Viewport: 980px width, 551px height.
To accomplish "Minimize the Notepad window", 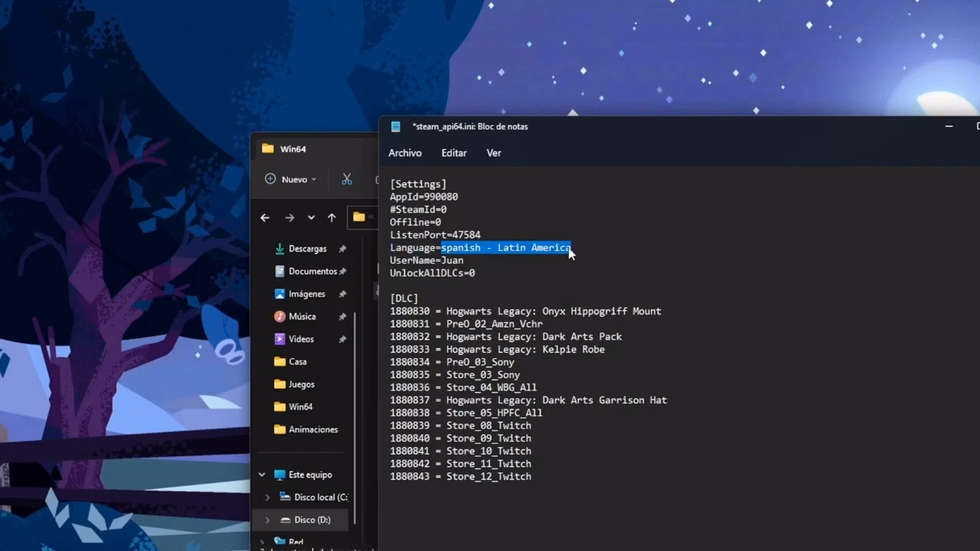I will 949,126.
